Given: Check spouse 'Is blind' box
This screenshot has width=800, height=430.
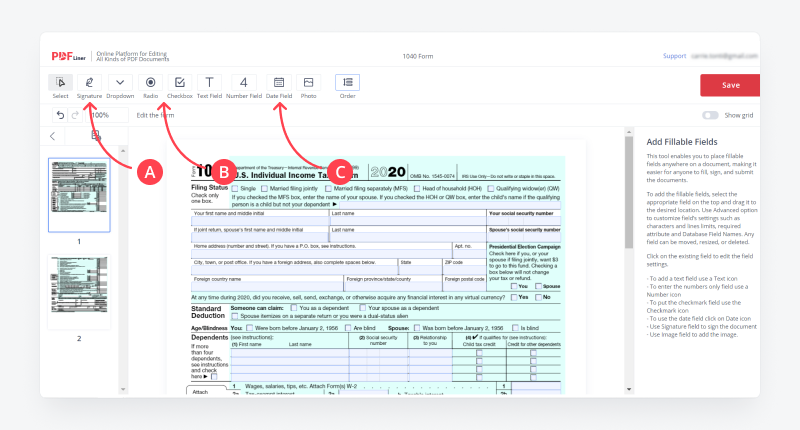Looking at the screenshot, I should (x=515, y=328).
